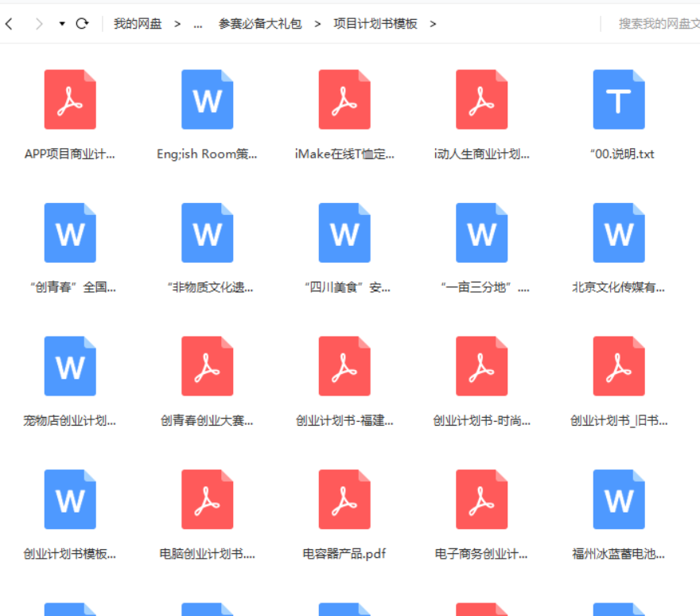
Task: Select the 创业计划书模板… Word icon
Action: [x=70, y=500]
